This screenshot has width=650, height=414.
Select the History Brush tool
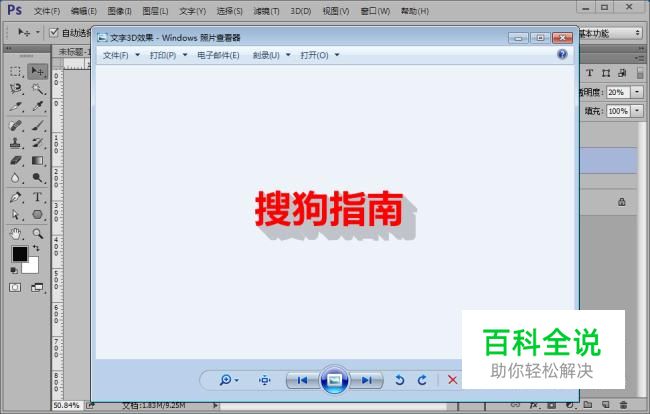(37, 143)
